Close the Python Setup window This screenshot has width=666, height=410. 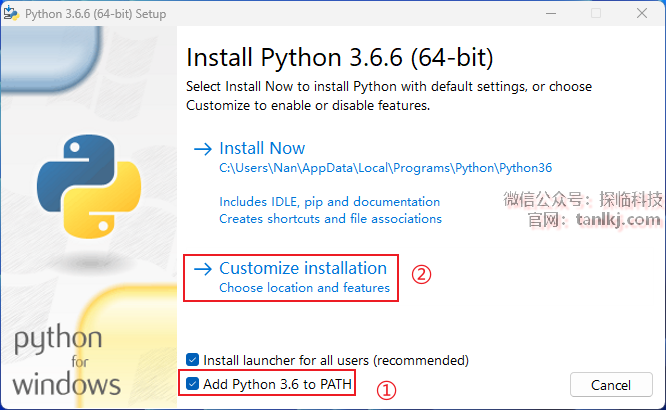point(642,14)
